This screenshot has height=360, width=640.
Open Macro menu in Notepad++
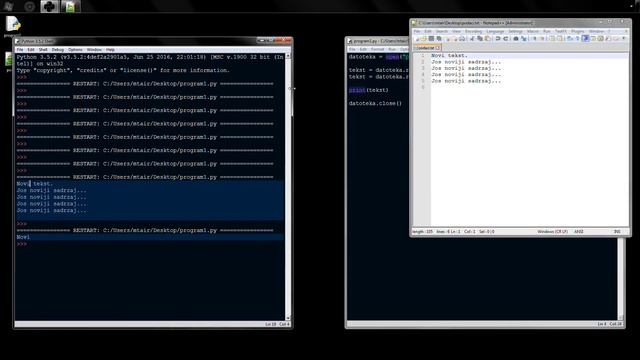pyautogui.click(x=533, y=31)
